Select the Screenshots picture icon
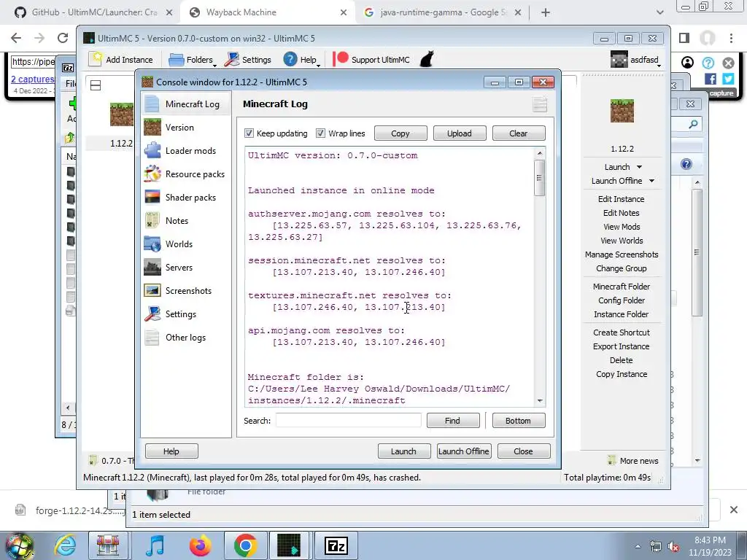The width and height of the screenshot is (747, 560). click(x=152, y=290)
